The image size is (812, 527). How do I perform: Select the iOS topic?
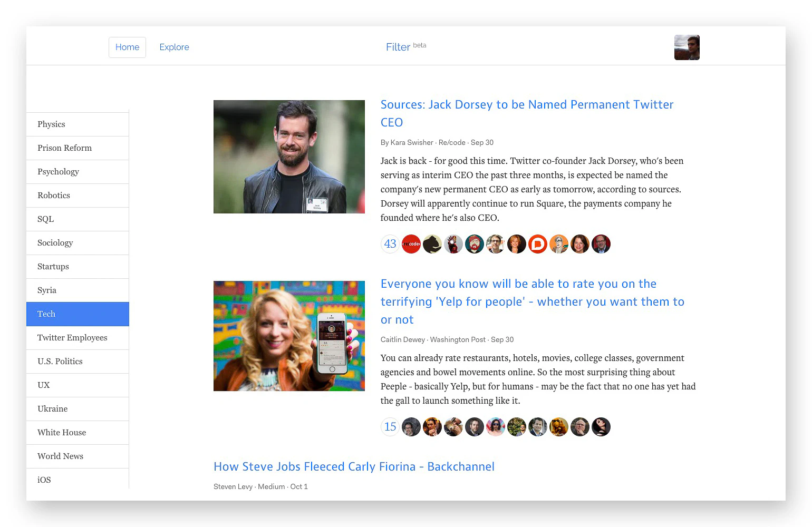pos(78,479)
